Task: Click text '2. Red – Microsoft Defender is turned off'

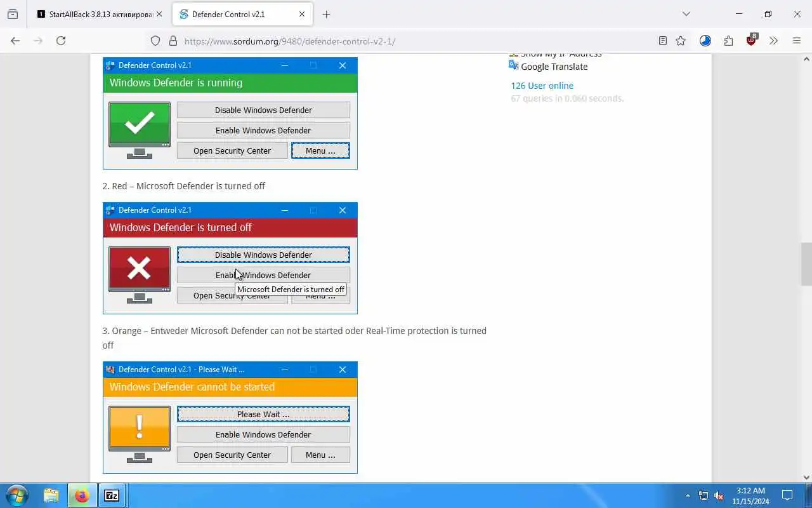Action: [184, 186]
